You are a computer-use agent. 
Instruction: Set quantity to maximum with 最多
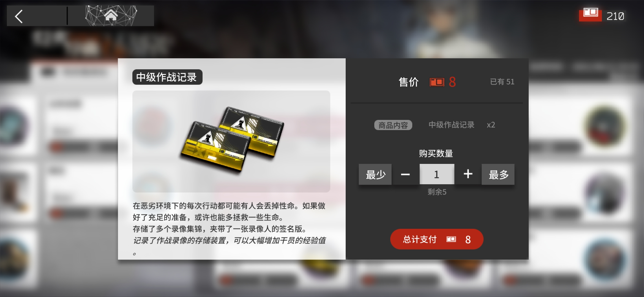(x=498, y=174)
